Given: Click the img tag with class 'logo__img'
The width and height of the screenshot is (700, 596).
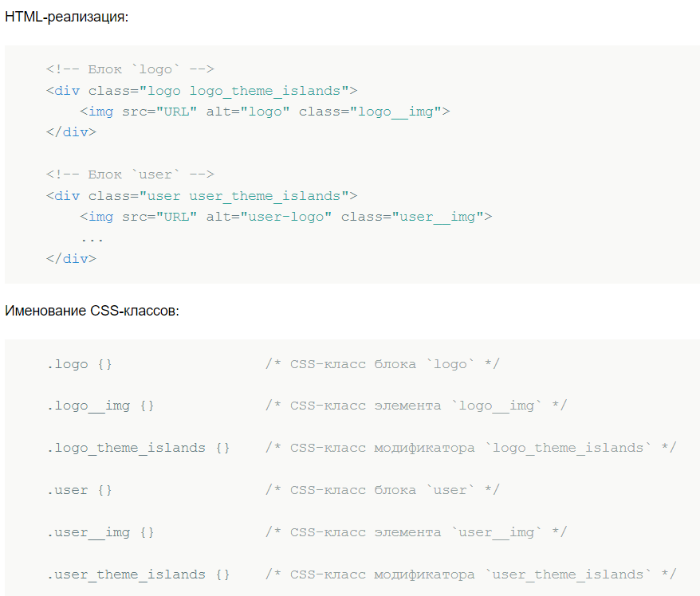Looking at the screenshot, I should tap(265, 112).
